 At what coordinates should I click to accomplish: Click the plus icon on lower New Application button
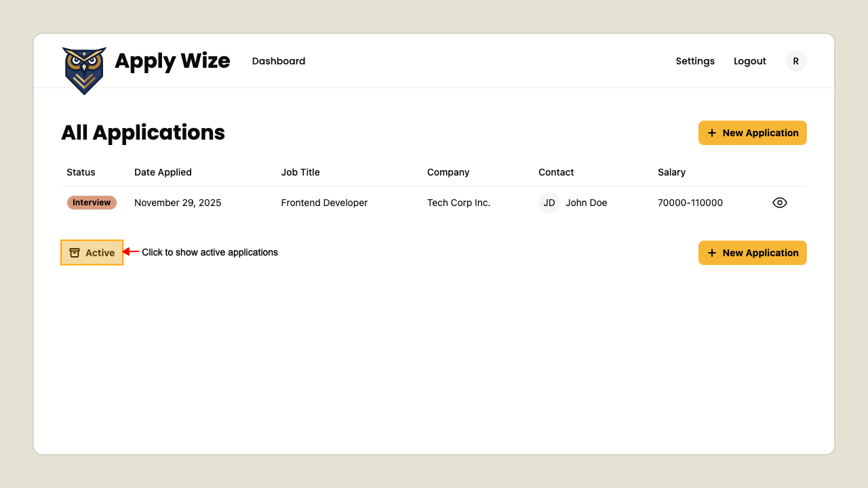pos(711,253)
